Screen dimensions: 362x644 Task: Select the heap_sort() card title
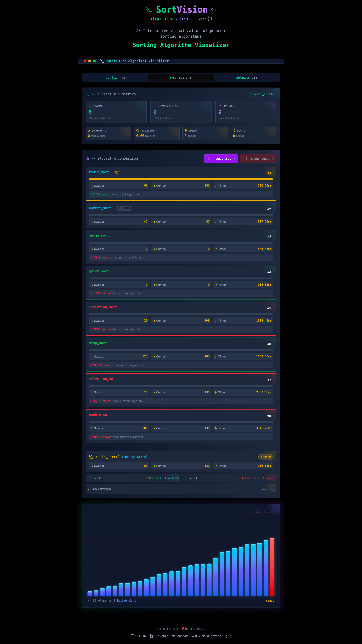click(100, 343)
